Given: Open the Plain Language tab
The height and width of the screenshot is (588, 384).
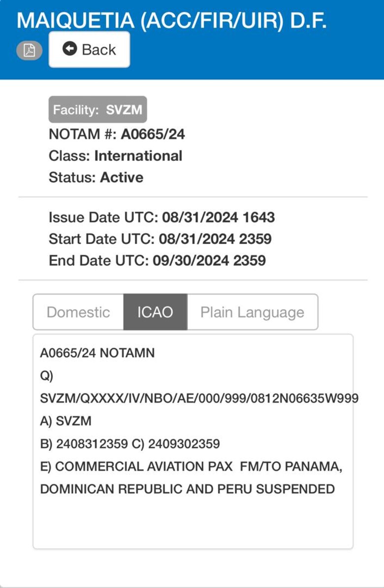Looking at the screenshot, I should click(x=252, y=312).
